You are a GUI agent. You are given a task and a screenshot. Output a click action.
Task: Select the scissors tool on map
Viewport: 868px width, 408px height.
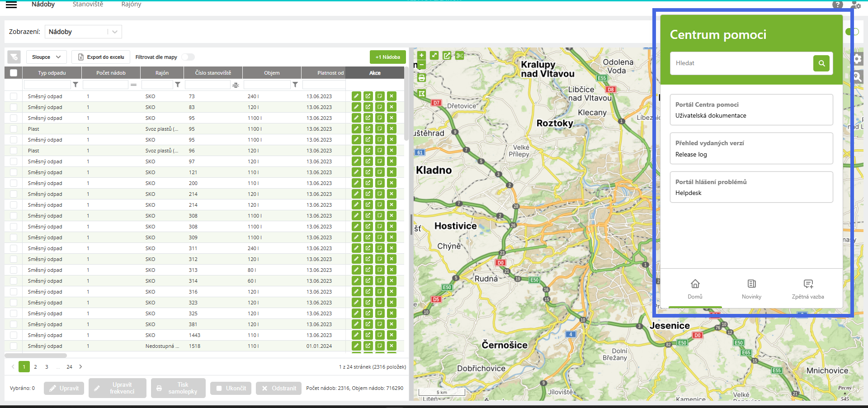(459, 56)
